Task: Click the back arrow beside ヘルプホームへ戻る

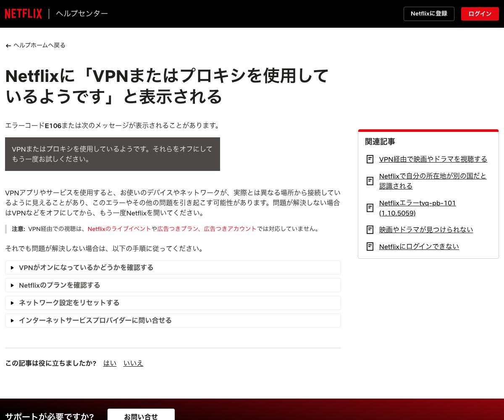Action: 8,45
